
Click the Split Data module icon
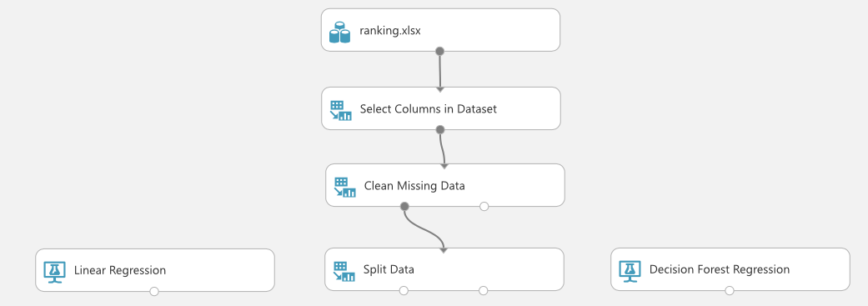click(344, 271)
